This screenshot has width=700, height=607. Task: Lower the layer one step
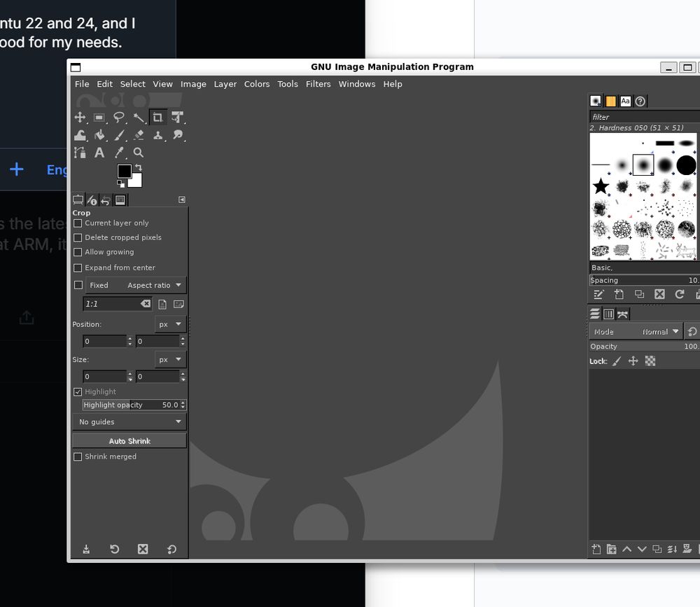(642, 549)
